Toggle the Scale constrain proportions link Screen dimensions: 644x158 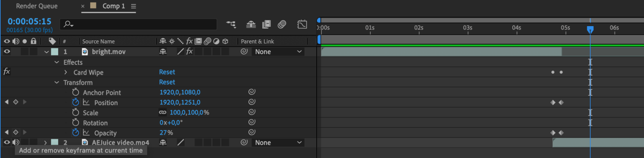coord(163,113)
